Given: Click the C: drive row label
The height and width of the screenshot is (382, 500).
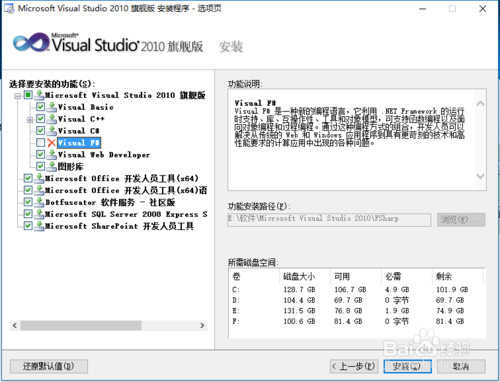Looking at the screenshot, I should point(236,289).
